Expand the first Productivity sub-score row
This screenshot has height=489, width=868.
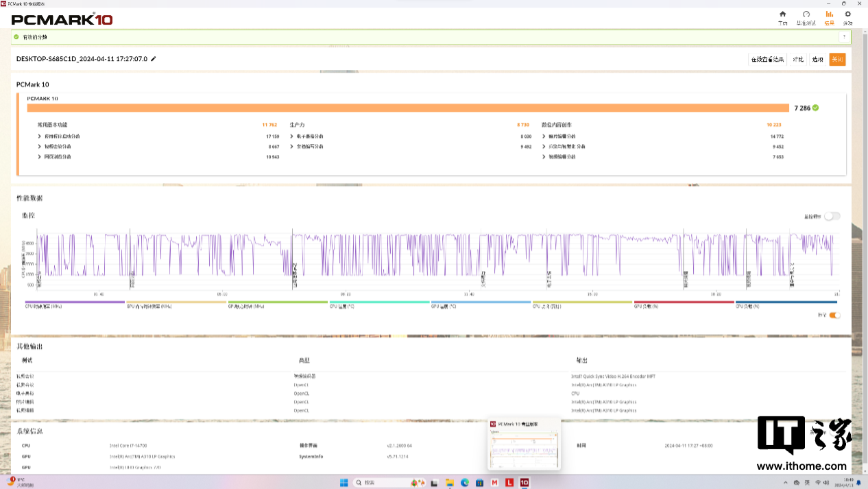292,136
